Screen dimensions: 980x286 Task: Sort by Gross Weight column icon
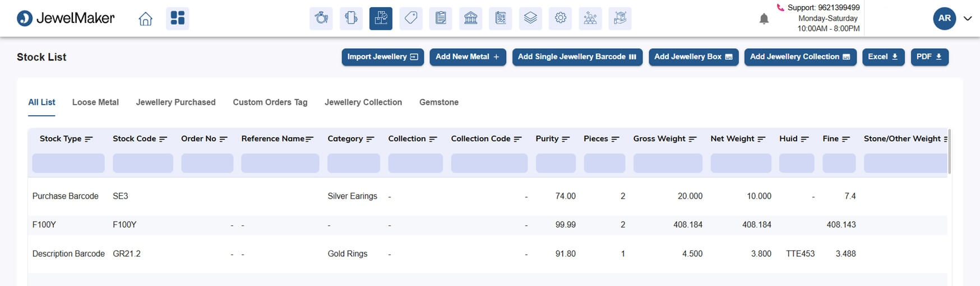pos(692,139)
